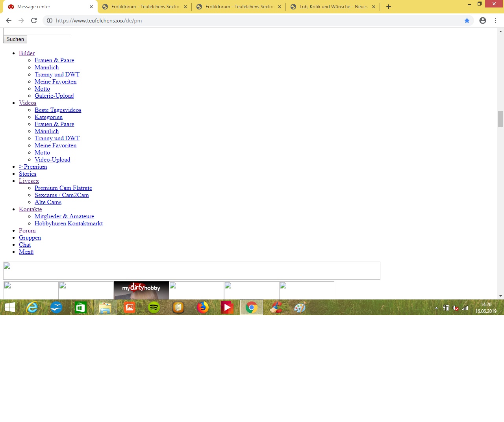Screen dimensions: 504x422
Task: Open the Windows Start button
Action: click(9, 307)
